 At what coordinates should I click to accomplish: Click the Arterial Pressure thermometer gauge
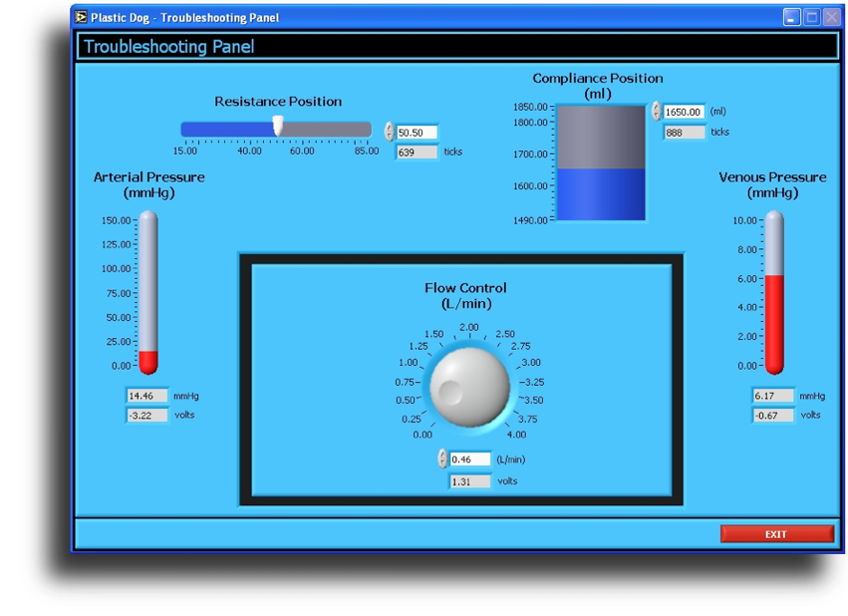[x=148, y=291]
